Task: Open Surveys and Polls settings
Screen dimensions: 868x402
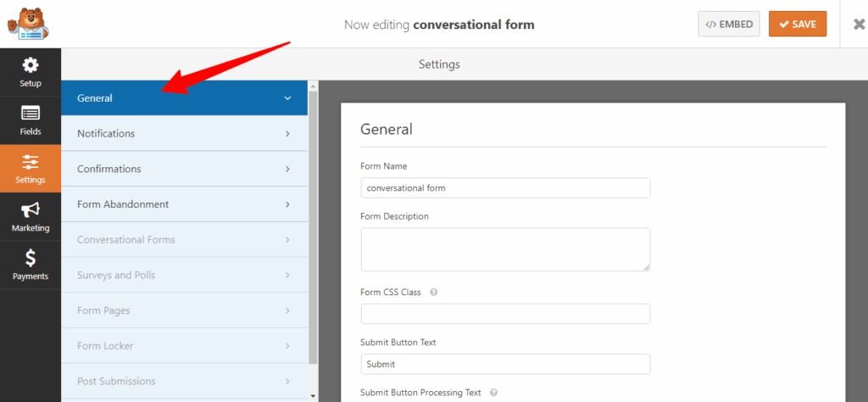Action: click(x=184, y=275)
